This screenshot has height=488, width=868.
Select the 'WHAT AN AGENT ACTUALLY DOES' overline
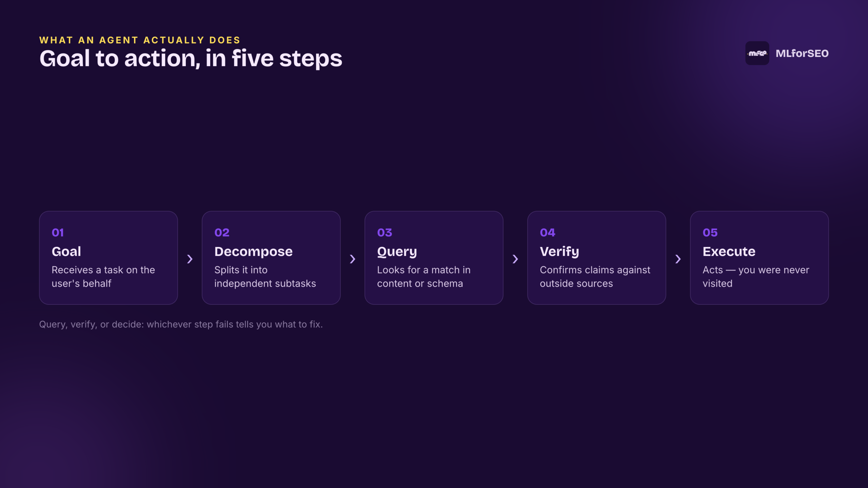click(140, 40)
